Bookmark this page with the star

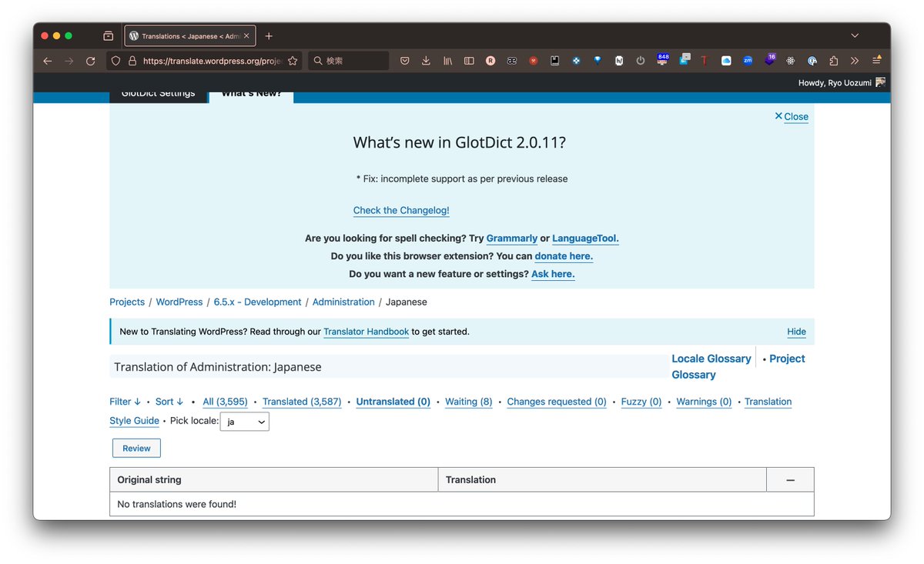pos(293,61)
